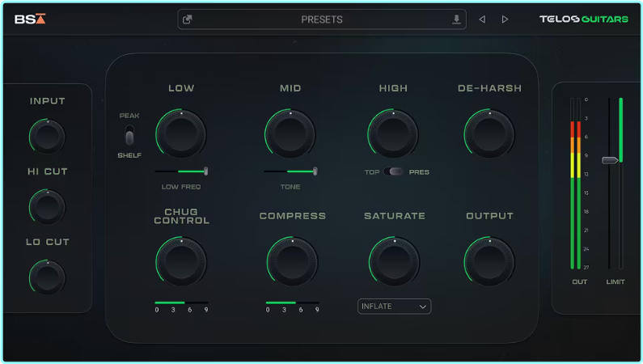
Task: Open the INFLATE saturation type dropdown
Action: 394,307
